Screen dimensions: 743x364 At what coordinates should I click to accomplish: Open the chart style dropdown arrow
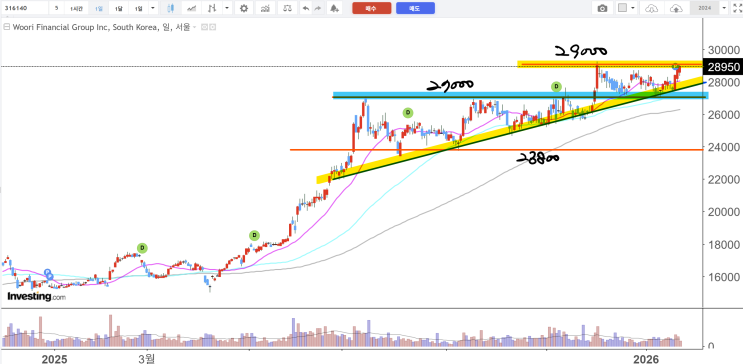pyautogui.click(x=227, y=8)
